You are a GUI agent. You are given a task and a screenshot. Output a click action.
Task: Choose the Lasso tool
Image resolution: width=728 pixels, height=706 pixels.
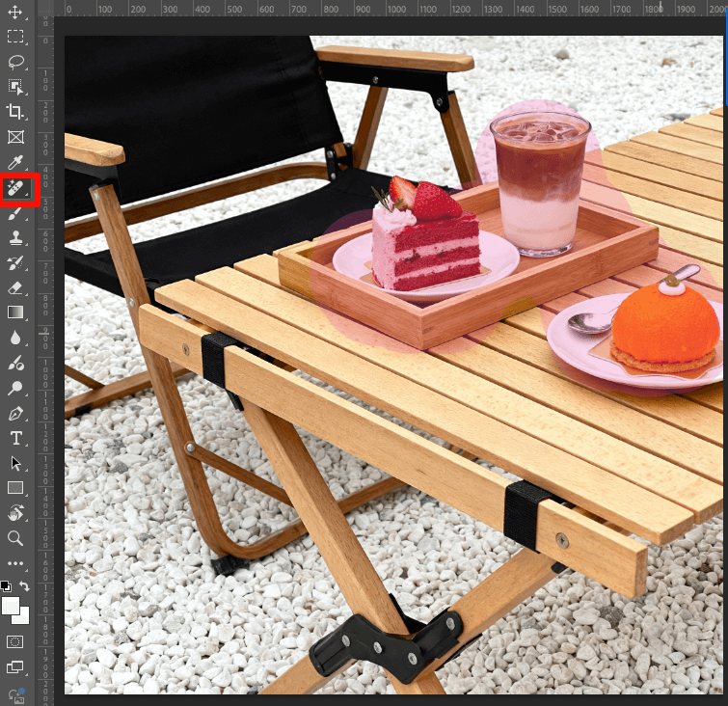(x=15, y=62)
